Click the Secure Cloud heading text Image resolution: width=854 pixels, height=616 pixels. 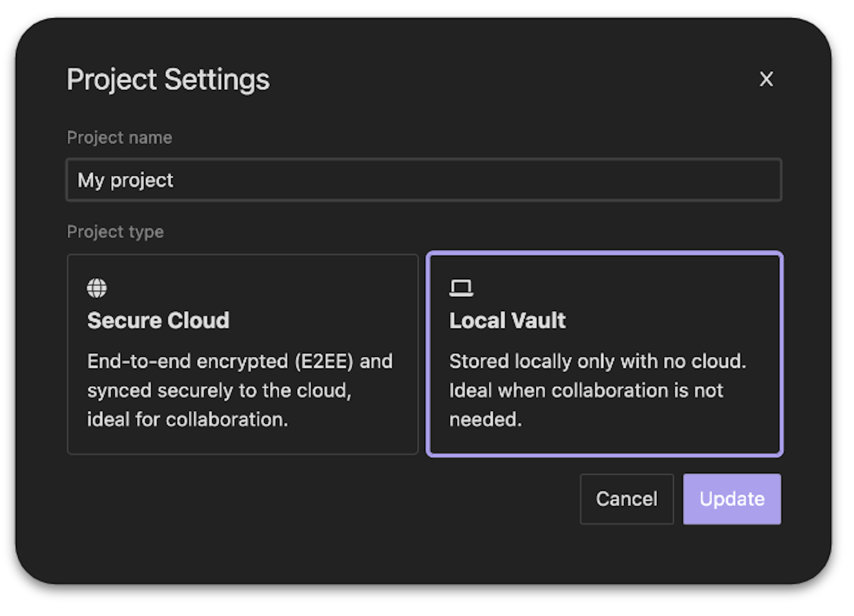(158, 320)
